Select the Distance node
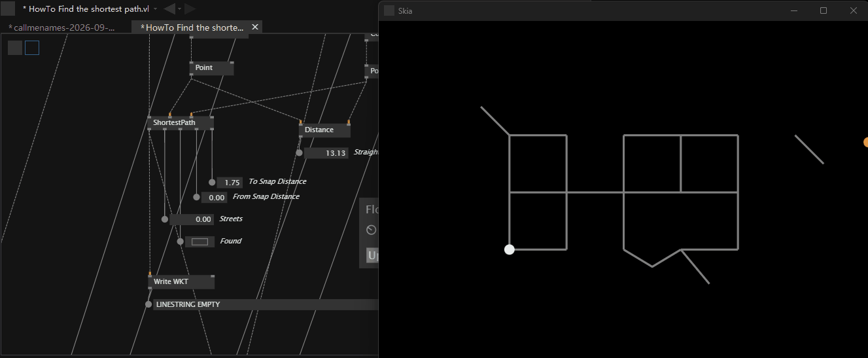This screenshot has width=868, height=358. tap(324, 130)
